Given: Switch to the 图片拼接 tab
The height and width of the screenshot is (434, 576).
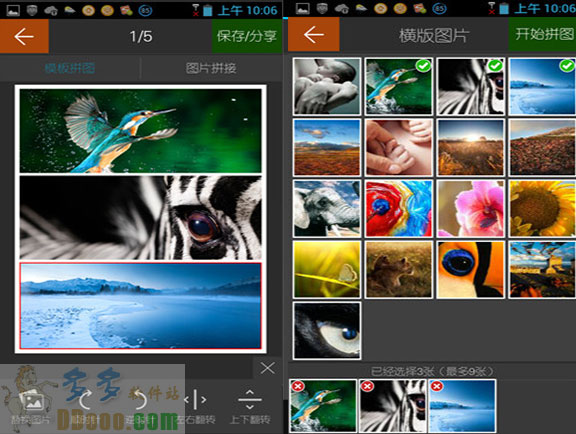Looking at the screenshot, I should point(211,68).
